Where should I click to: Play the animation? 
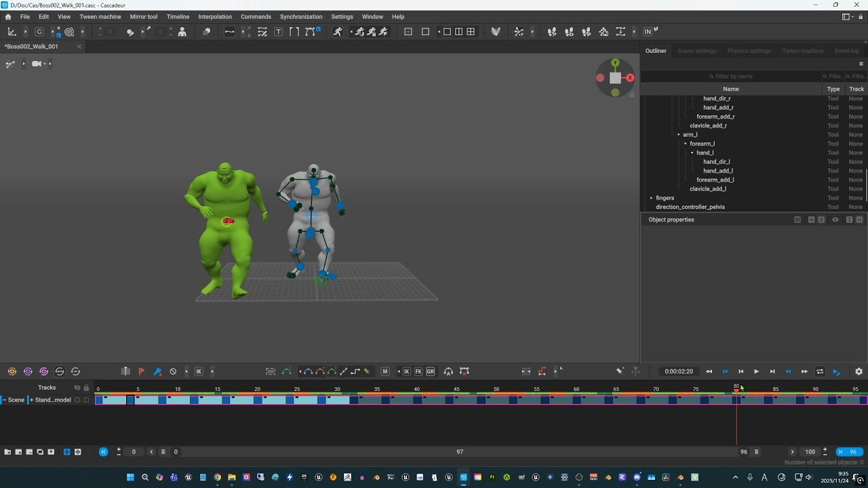(756, 371)
